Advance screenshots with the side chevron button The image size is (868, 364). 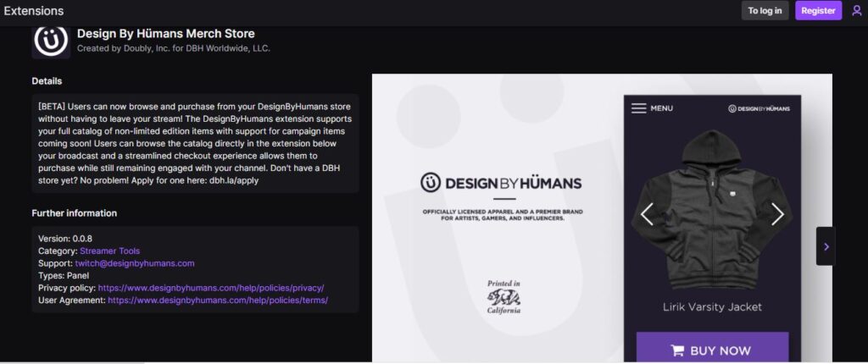(826, 246)
